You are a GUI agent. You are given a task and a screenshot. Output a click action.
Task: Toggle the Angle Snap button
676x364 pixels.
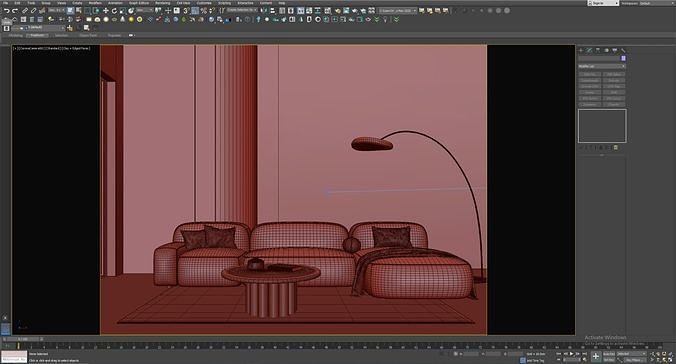(x=195, y=10)
